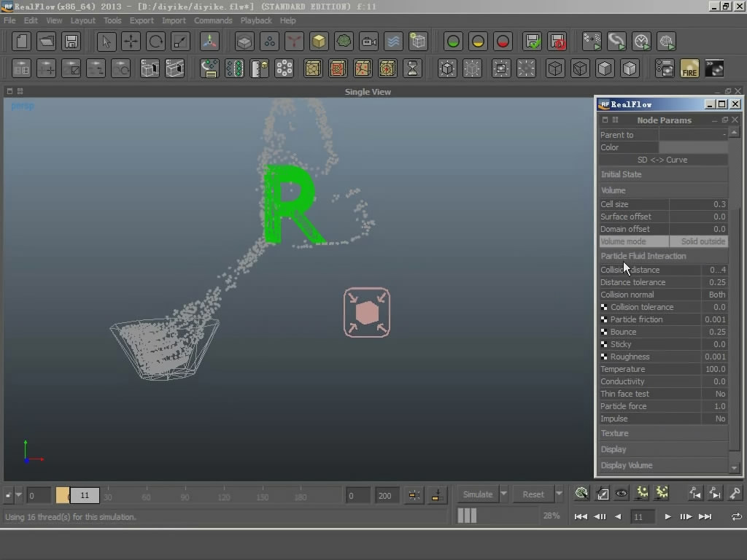The height and width of the screenshot is (560, 747).
Task: Open the Reset dropdown arrow
Action: pos(560,494)
